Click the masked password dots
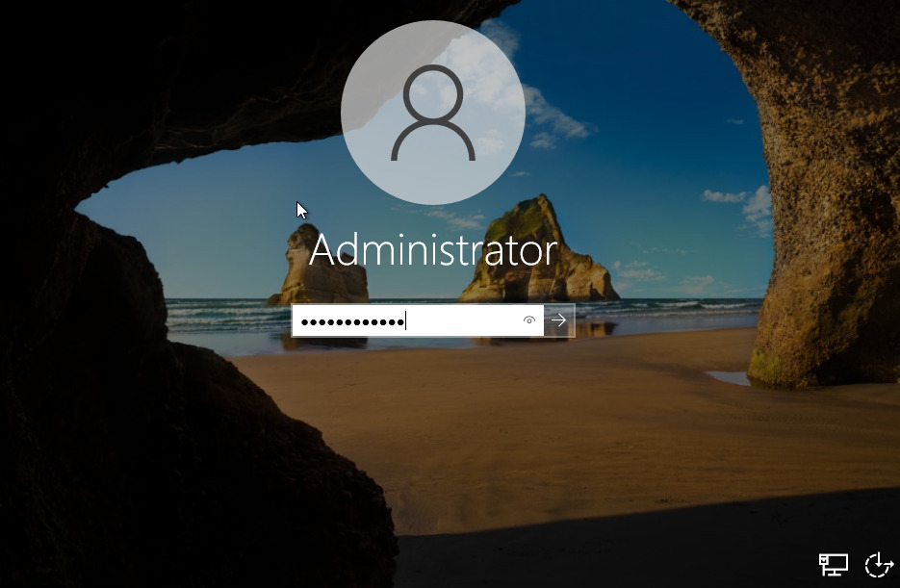Image resolution: width=900 pixels, height=588 pixels. [x=351, y=321]
